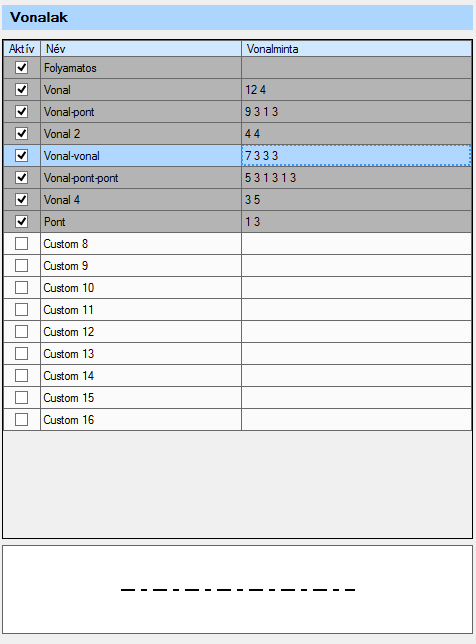Tick the Custom 10 checkbox
476x644 pixels.
click(x=21, y=288)
